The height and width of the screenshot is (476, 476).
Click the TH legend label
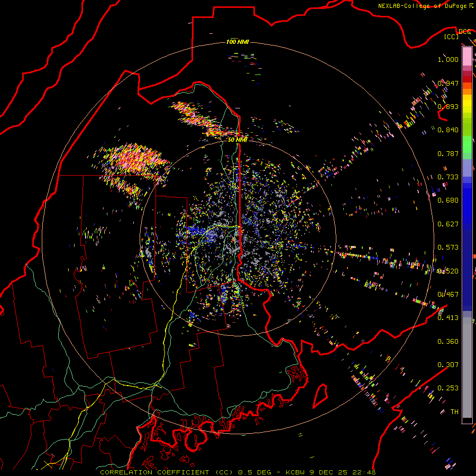point(454,412)
